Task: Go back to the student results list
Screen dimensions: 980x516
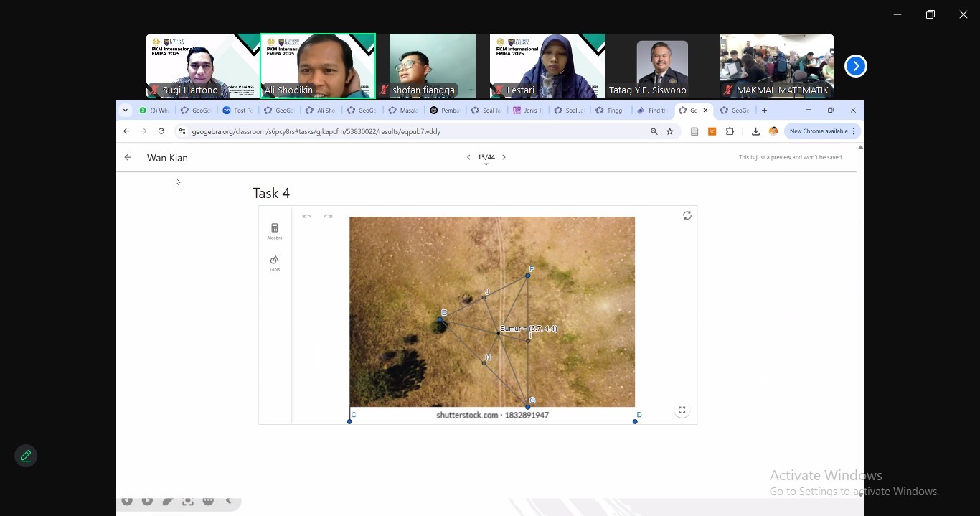Action: coord(128,158)
